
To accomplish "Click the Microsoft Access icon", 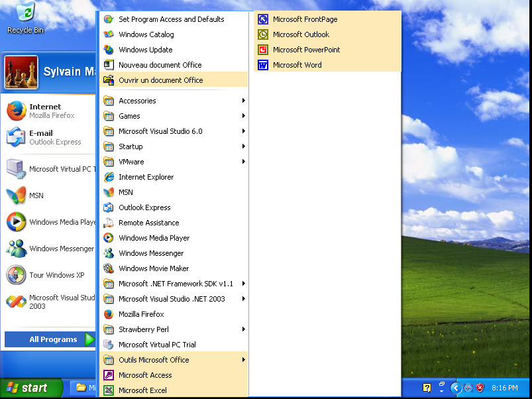I will [109, 375].
